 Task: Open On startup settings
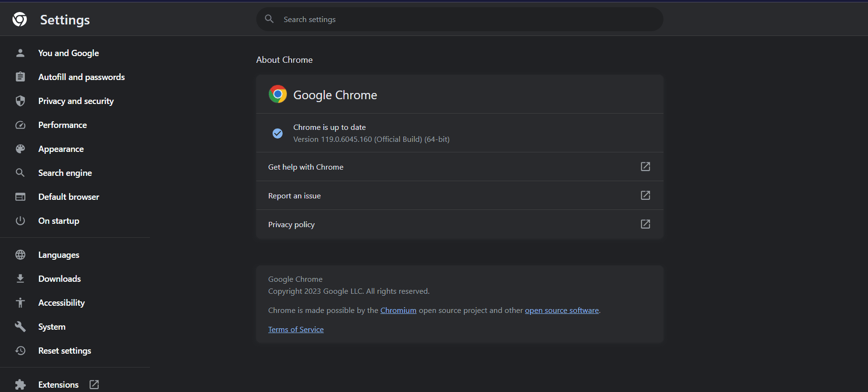pyautogui.click(x=59, y=221)
